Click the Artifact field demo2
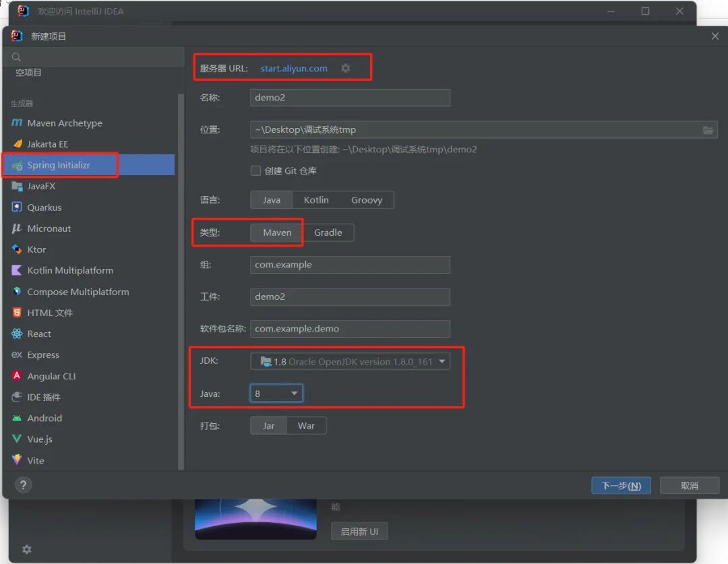 click(x=350, y=296)
